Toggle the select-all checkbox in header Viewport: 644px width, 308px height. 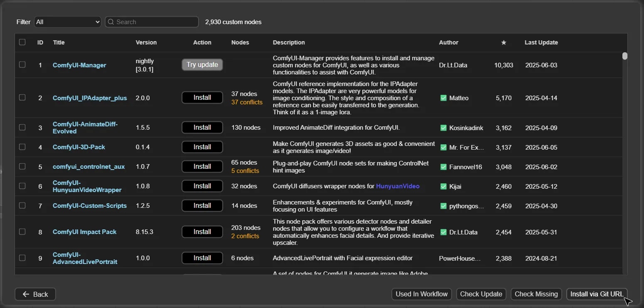coord(22,42)
